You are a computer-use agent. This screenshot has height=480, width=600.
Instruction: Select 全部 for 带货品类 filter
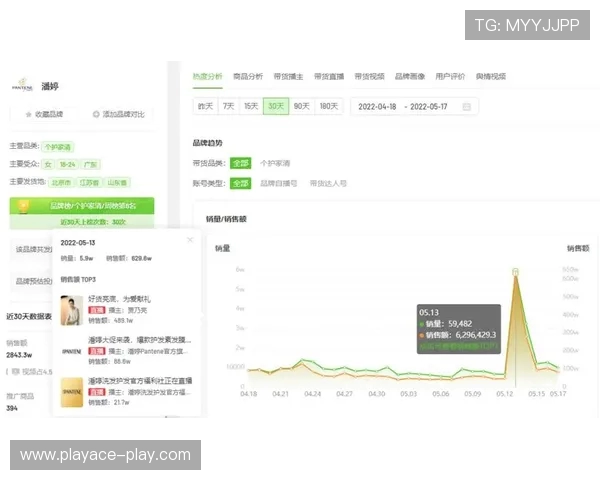point(241,163)
